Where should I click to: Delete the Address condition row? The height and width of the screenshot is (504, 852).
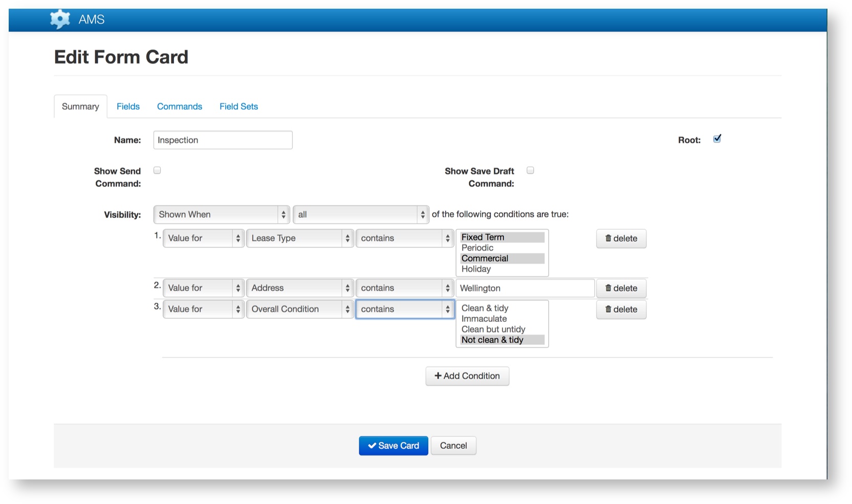click(x=621, y=288)
